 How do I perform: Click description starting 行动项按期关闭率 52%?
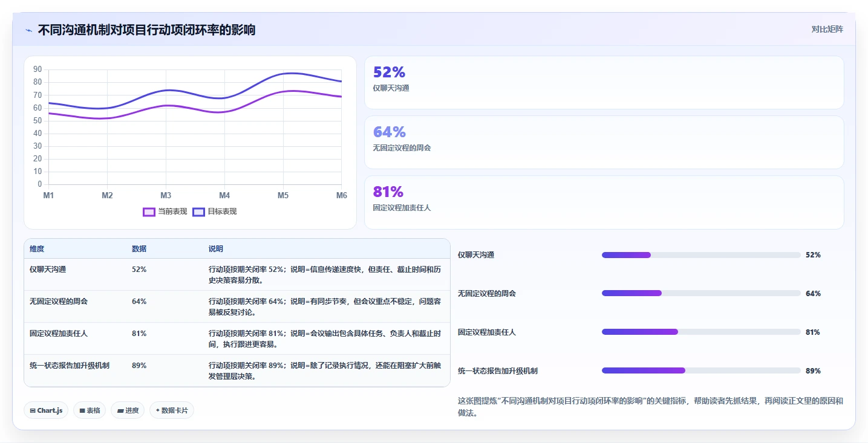point(325,275)
